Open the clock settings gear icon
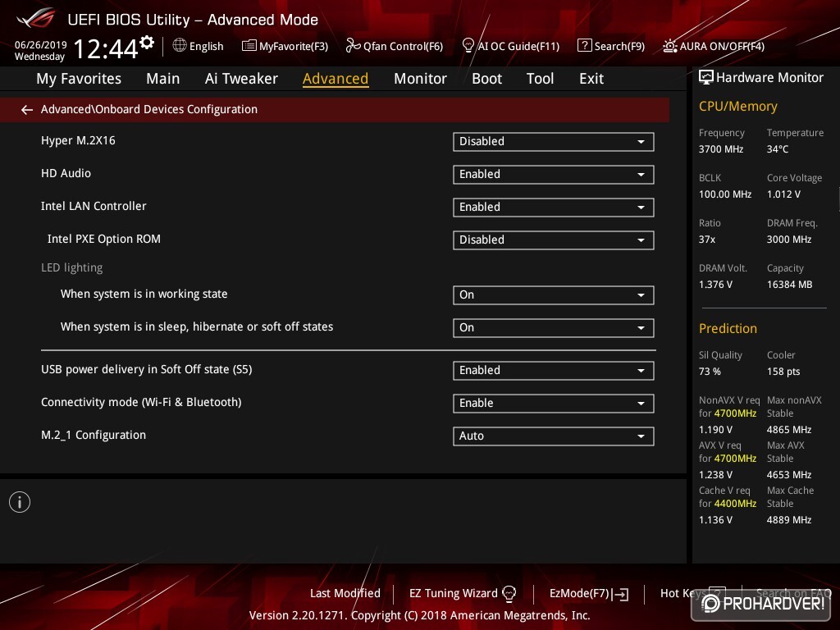The image size is (840, 630). point(147,43)
